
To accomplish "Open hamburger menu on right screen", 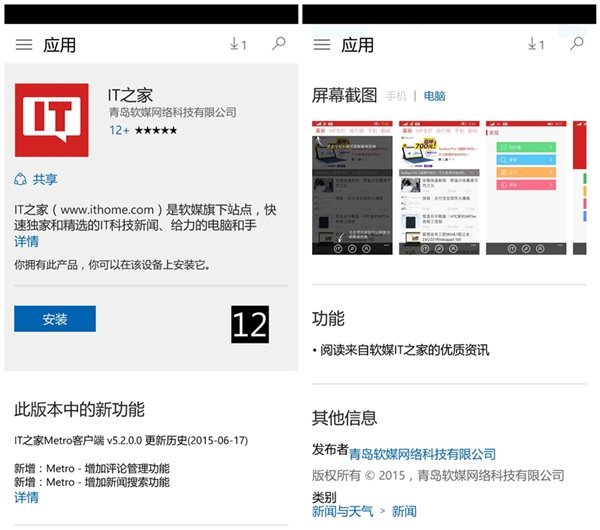I will click(322, 45).
